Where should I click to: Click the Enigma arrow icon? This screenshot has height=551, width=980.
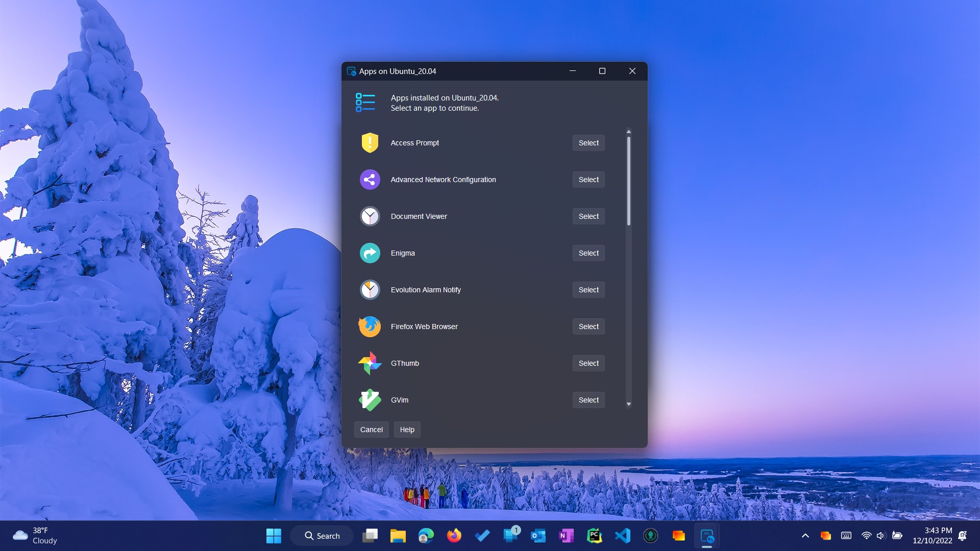[370, 253]
